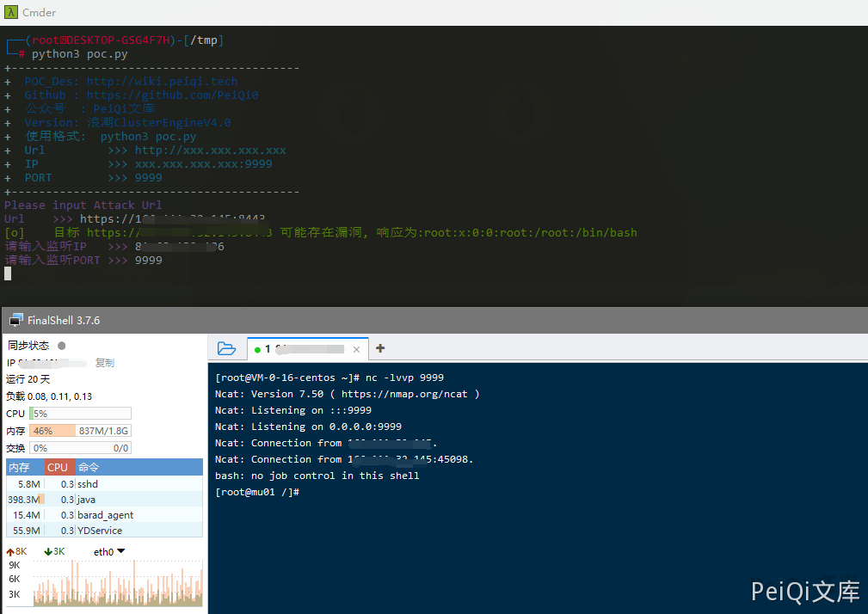The image size is (868, 614).
Task: Sort processes by 命令 column header
Action: click(x=139, y=468)
